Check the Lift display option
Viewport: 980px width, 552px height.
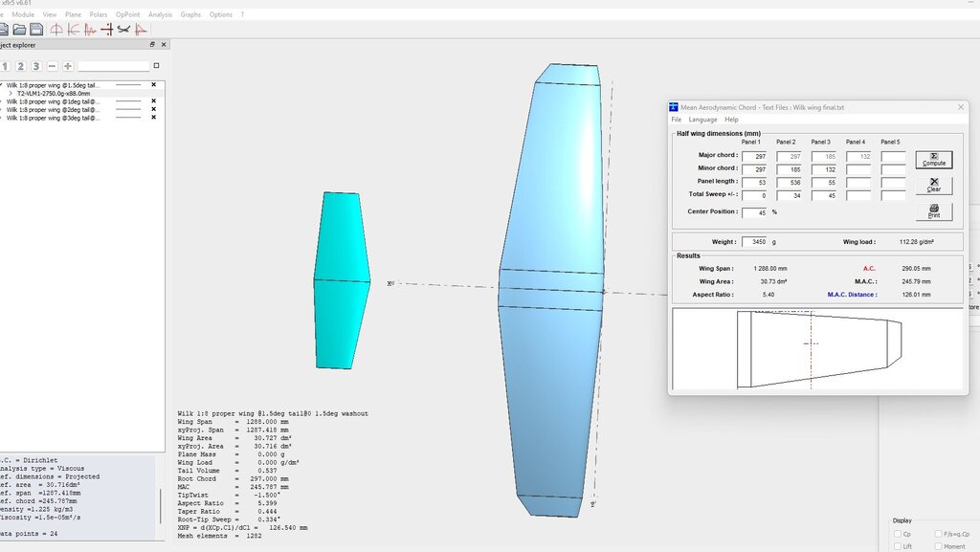coord(897,546)
